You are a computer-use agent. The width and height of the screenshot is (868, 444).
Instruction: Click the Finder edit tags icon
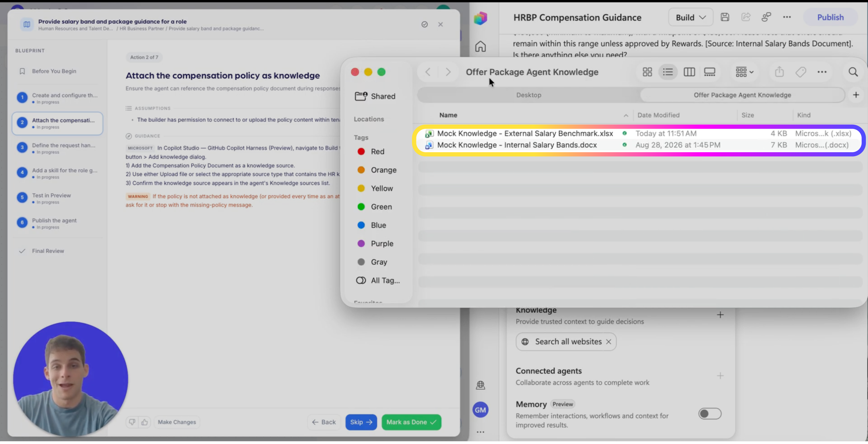(801, 72)
